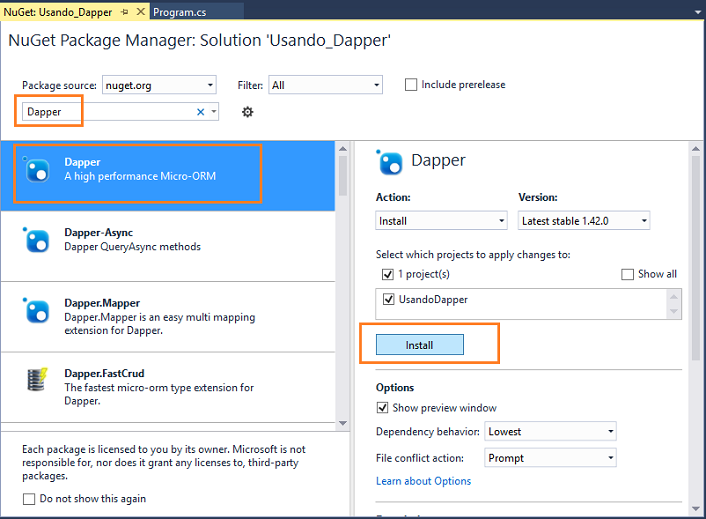Screen dimensions: 706x519
Task: Uncheck the UsandoDapper project checkbox
Action: pos(389,299)
